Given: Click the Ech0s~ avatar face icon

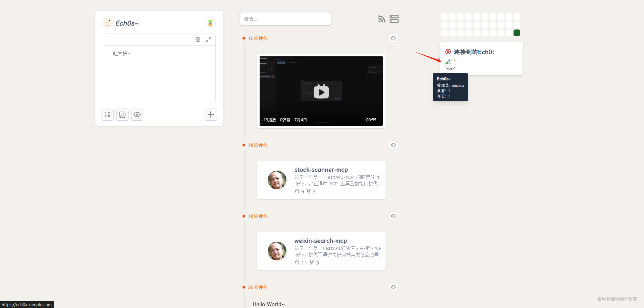Looking at the screenshot, I should [x=108, y=23].
